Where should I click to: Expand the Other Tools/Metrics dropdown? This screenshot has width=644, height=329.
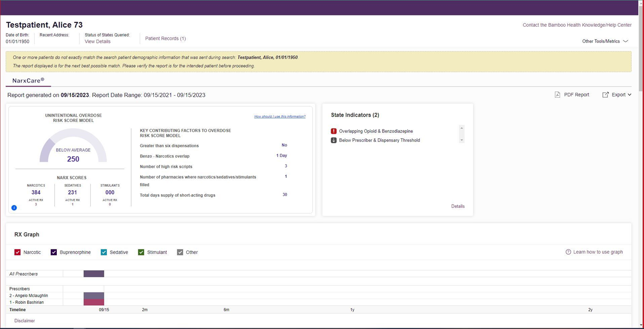point(605,41)
